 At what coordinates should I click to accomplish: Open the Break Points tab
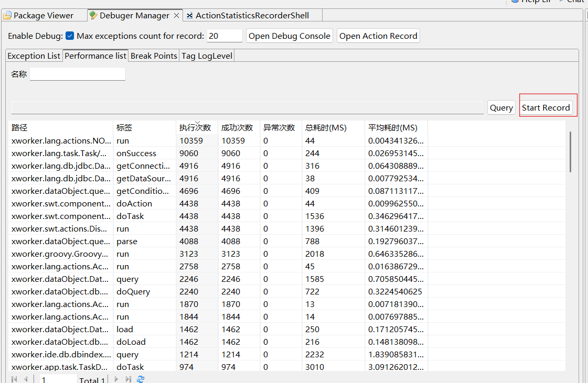point(154,56)
